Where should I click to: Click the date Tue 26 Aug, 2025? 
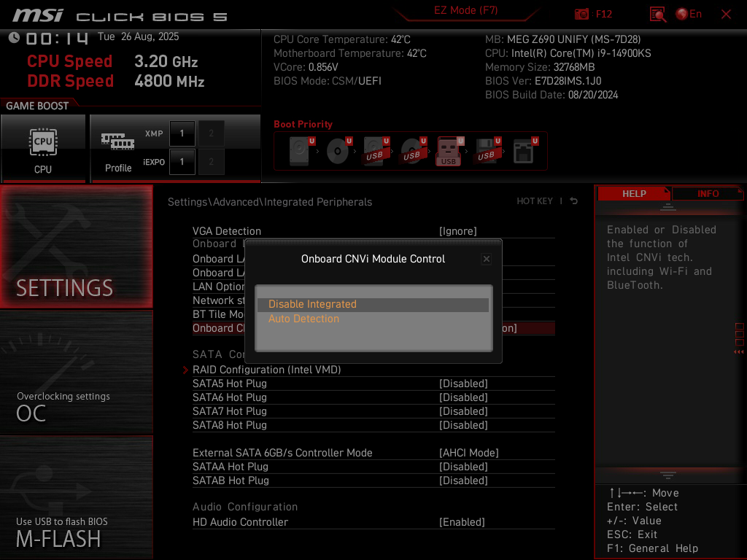[x=138, y=36]
